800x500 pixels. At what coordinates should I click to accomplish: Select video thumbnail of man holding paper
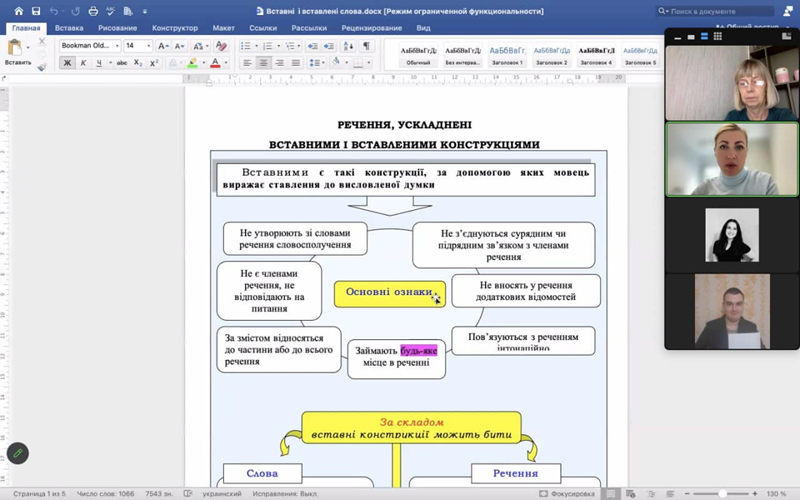pos(732,311)
